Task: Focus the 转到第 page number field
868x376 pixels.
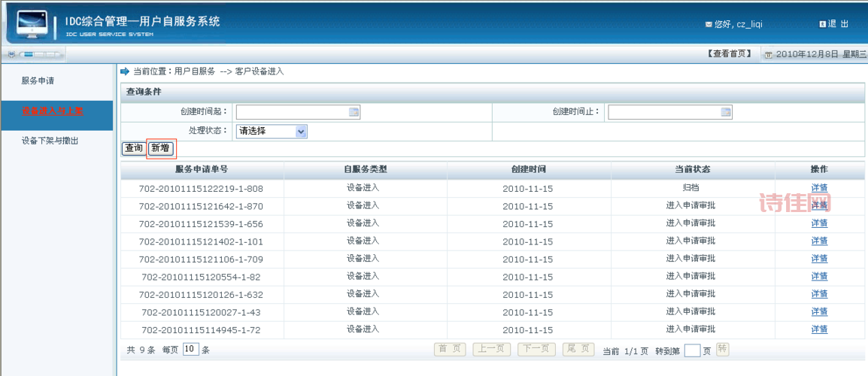Action: click(693, 350)
